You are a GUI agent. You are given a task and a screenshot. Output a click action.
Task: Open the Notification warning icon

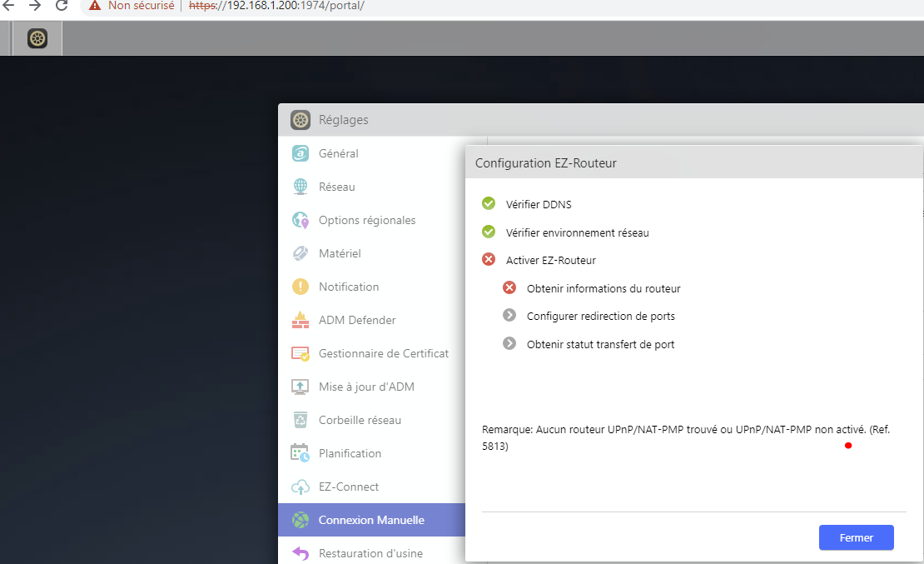pyautogui.click(x=301, y=287)
